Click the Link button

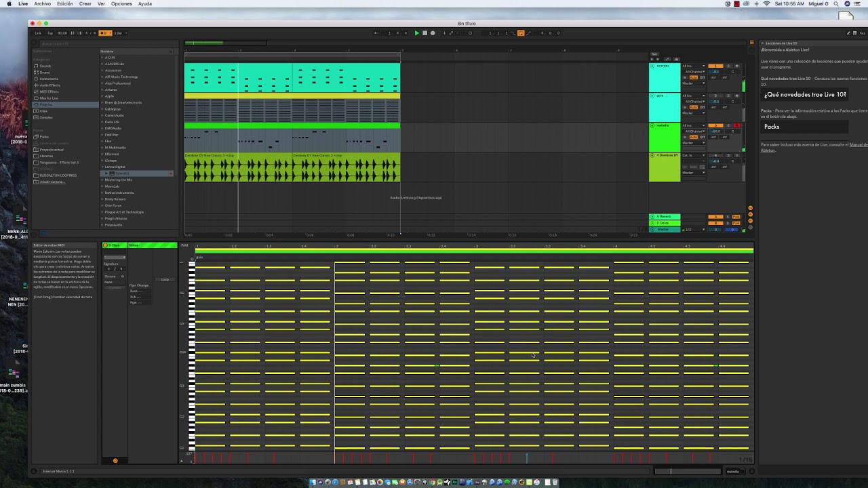[38, 33]
